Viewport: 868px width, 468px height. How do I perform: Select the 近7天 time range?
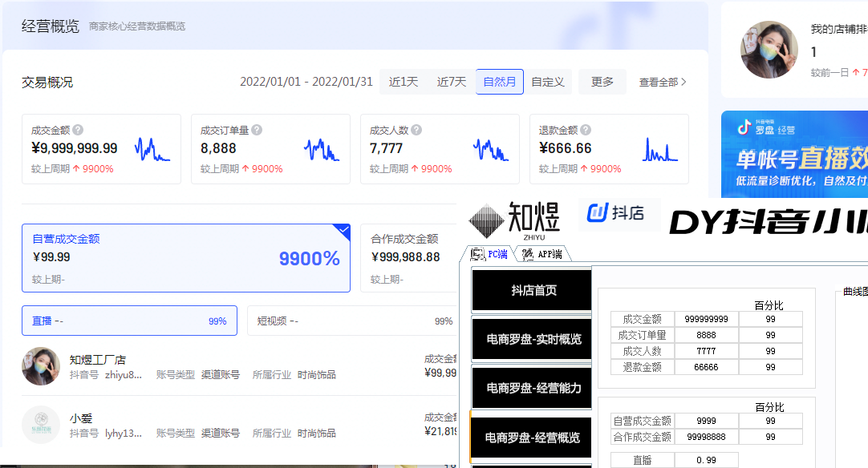[451, 81]
